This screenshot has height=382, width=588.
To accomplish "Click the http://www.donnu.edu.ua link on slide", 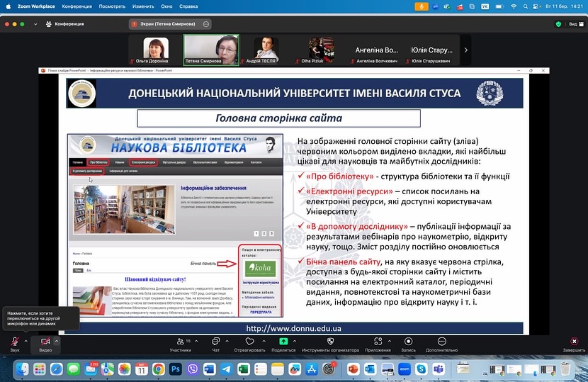I will 293,328.
